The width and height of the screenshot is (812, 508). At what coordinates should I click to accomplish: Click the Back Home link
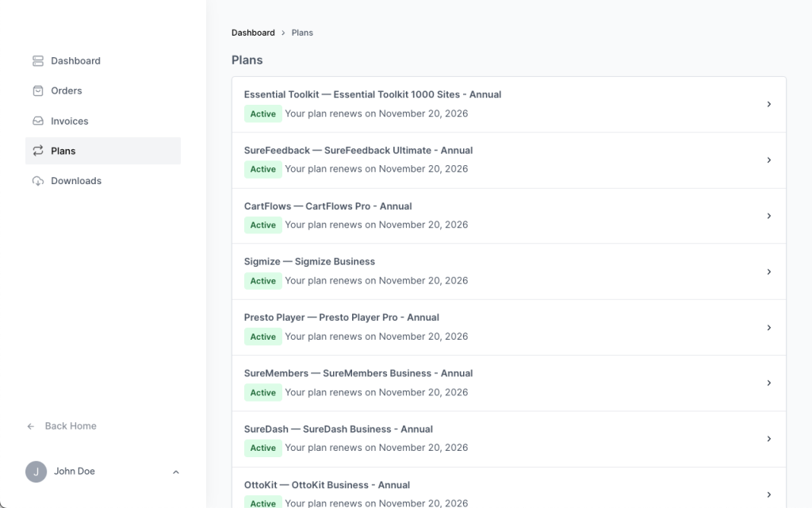click(71, 426)
